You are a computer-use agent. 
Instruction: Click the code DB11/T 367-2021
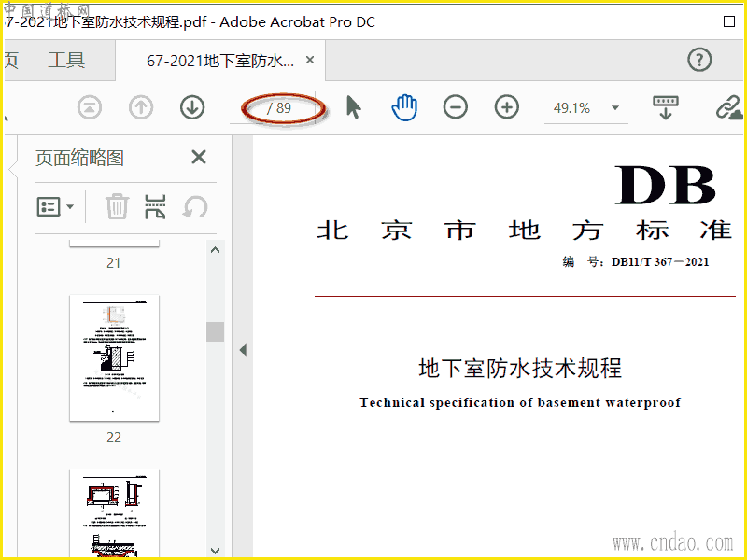pos(660,262)
